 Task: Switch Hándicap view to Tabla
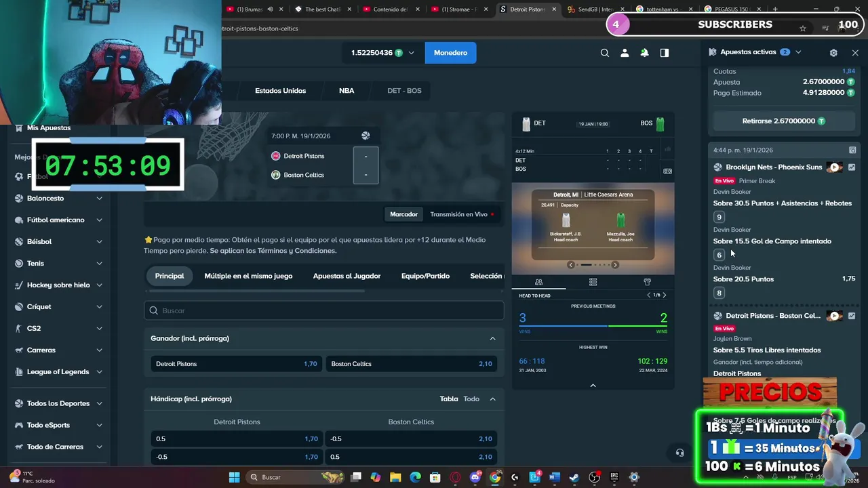pyautogui.click(x=449, y=399)
